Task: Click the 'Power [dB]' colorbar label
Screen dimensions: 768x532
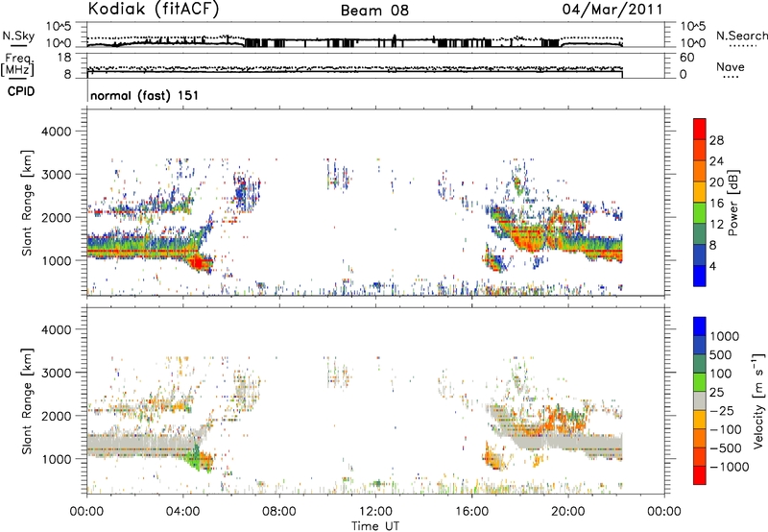Action: (733, 203)
